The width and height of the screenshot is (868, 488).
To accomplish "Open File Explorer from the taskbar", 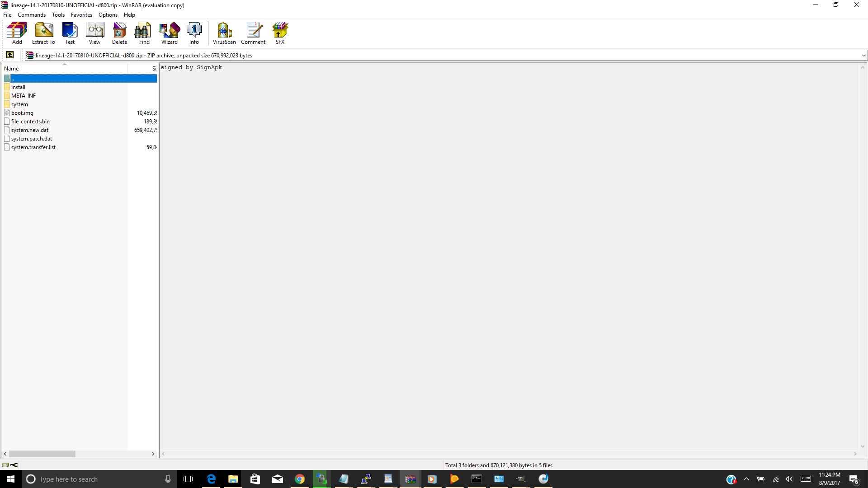I will tap(233, 479).
